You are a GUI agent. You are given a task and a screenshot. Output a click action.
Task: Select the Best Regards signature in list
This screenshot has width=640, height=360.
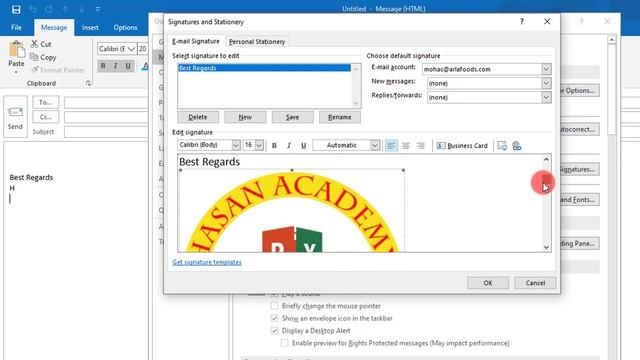264,68
